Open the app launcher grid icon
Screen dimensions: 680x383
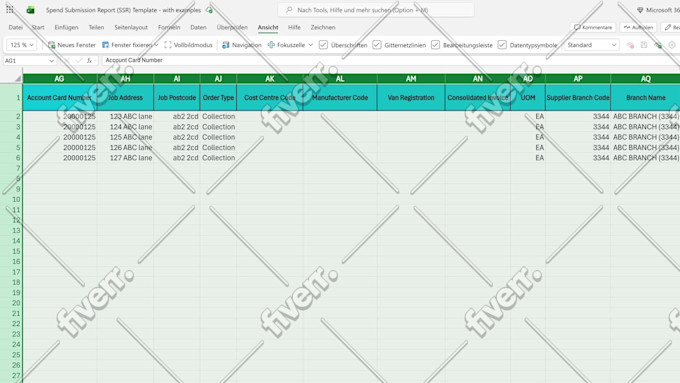click(x=10, y=10)
